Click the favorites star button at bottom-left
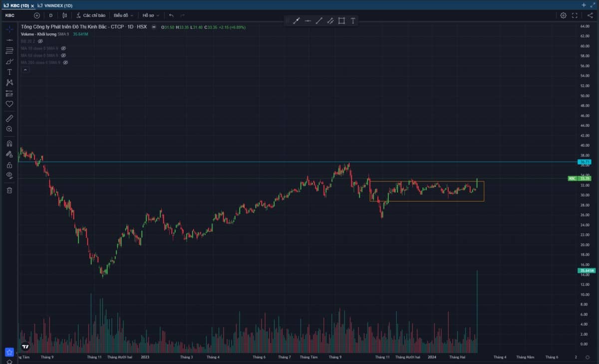The height and width of the screenshot is (364, 599). tap(9, 353)
